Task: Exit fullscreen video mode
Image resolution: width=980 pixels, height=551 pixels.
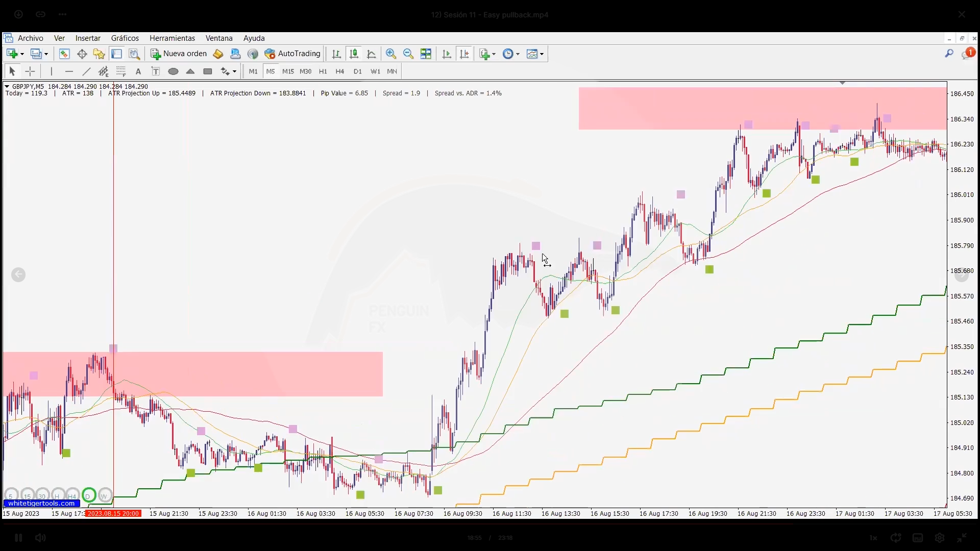Action: 962,538
